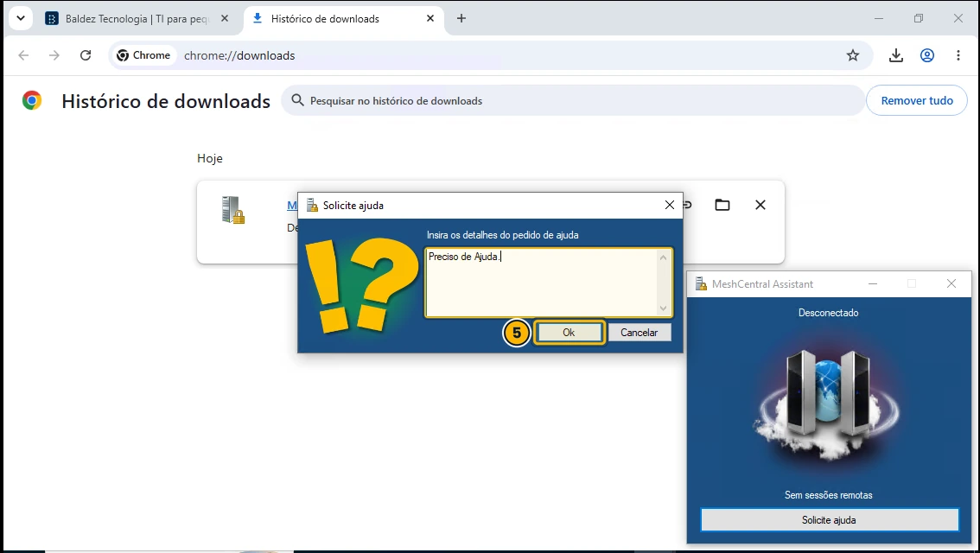Open the tab search dropdown
The width and height of the screenshot is (980, 553).
coord(21,18)
